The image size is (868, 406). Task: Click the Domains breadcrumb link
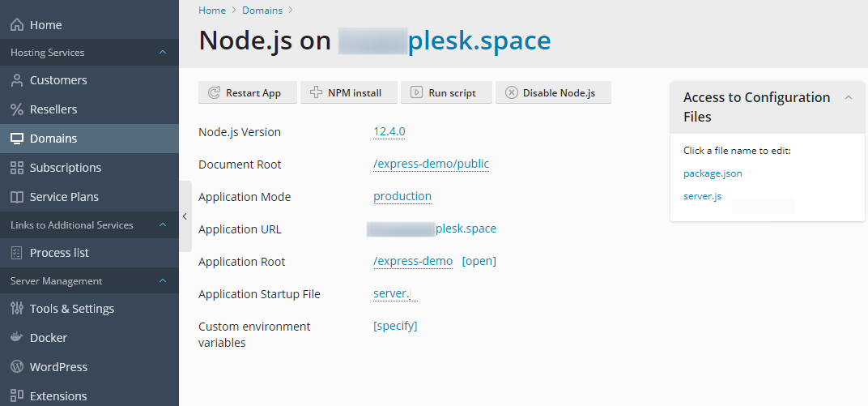(x=262, y=10)
